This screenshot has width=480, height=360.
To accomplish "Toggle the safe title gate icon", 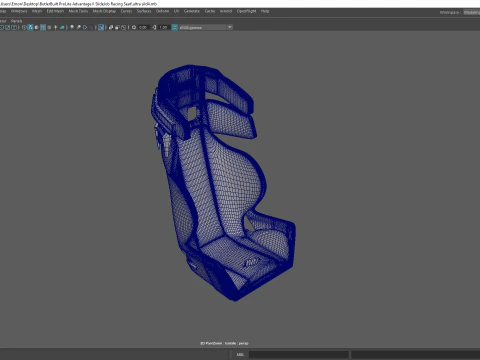I will pyautogui.click(x=14, y=27).
